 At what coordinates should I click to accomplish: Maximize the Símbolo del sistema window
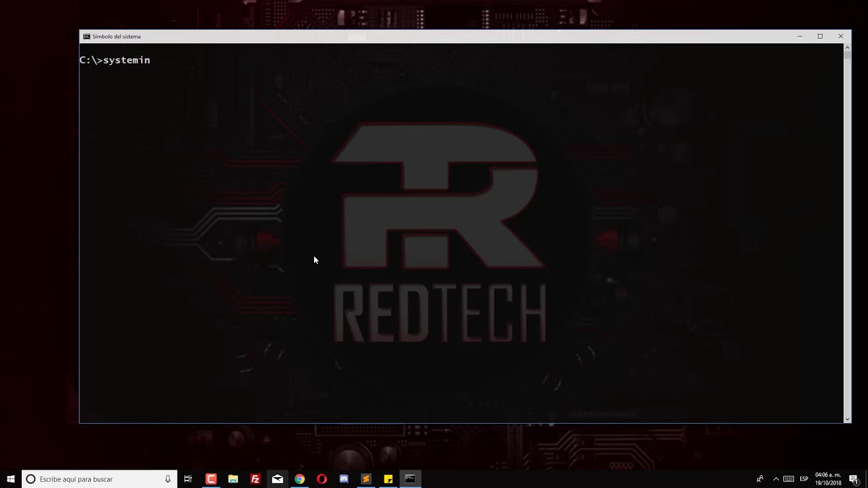pos(820,37)
